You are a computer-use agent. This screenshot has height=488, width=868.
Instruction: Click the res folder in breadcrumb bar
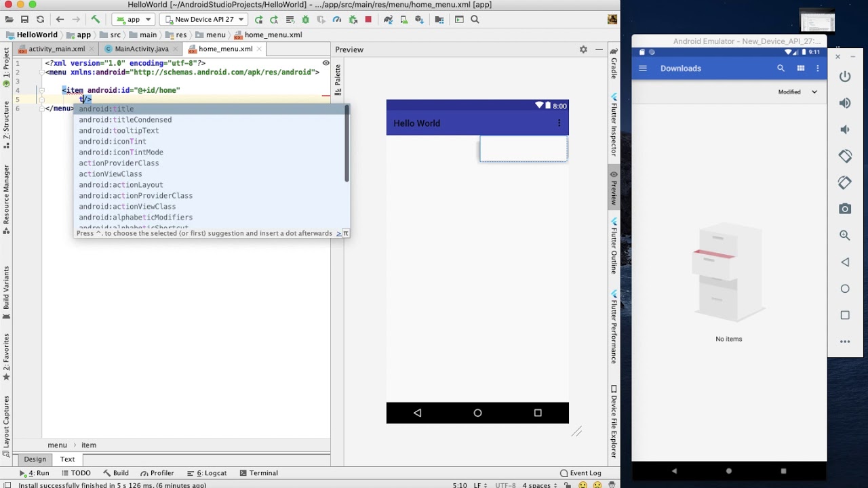pyautogui.click(x=176, y=35)
